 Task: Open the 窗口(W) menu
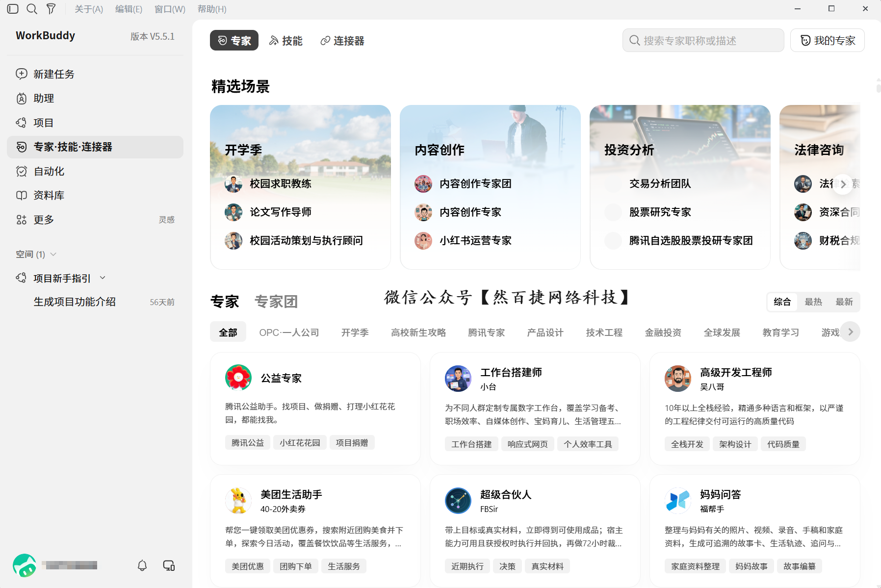(x=170, y=9)
